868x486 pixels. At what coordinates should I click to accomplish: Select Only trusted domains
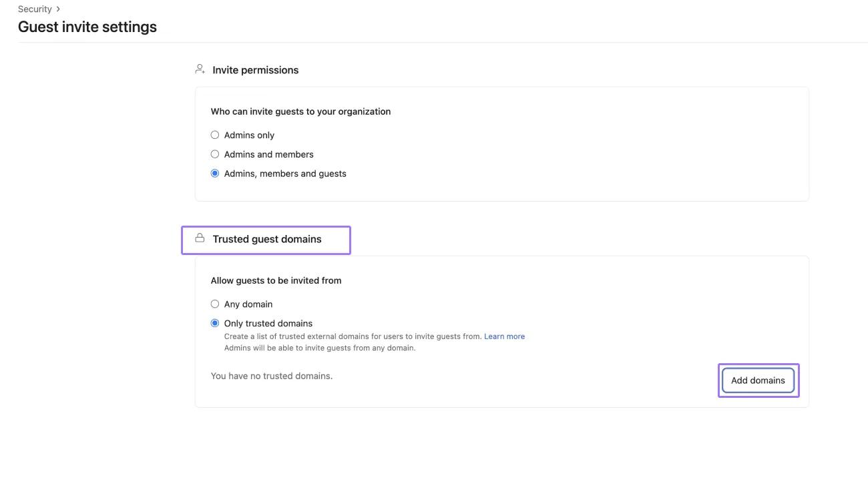click(x=215, y=323)
